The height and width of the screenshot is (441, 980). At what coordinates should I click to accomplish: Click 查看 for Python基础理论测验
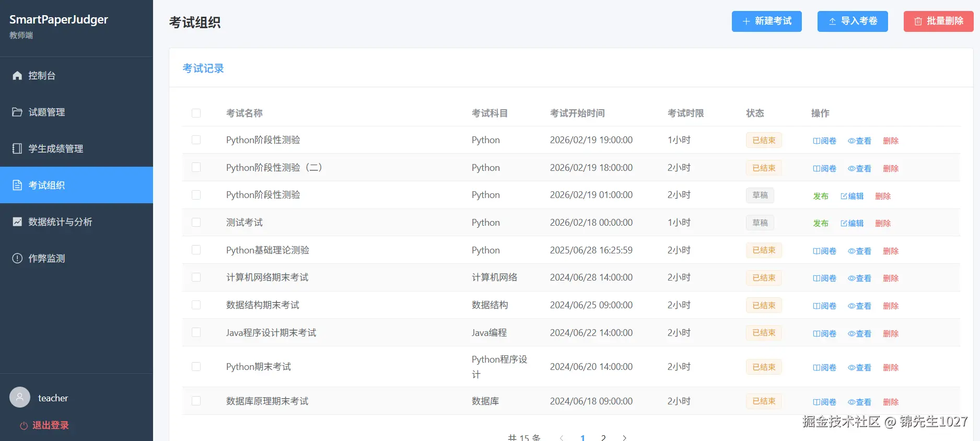[x=859, y=251]
